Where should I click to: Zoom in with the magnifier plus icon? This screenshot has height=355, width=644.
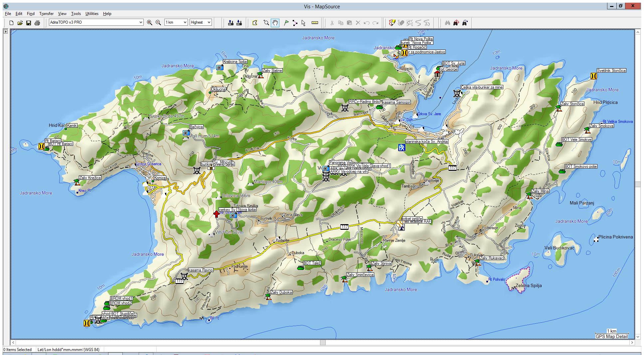pos(150,23)
